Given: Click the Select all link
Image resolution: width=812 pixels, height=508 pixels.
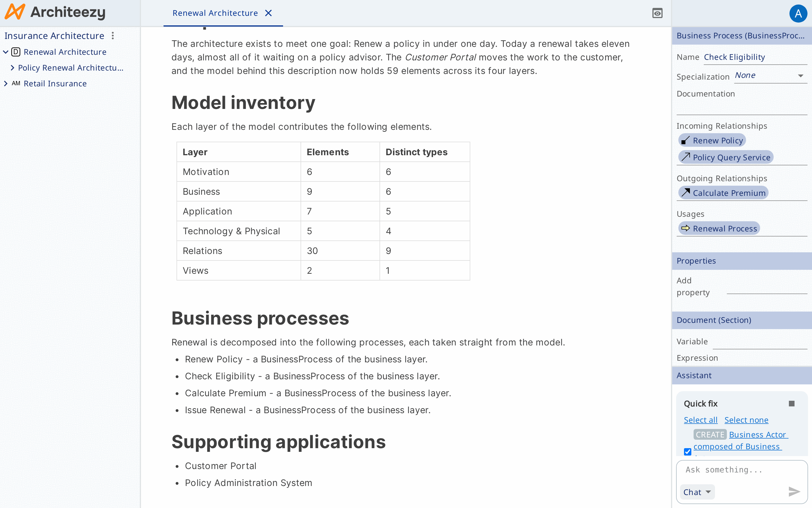Looking at the screenshot, I should 701,420.
